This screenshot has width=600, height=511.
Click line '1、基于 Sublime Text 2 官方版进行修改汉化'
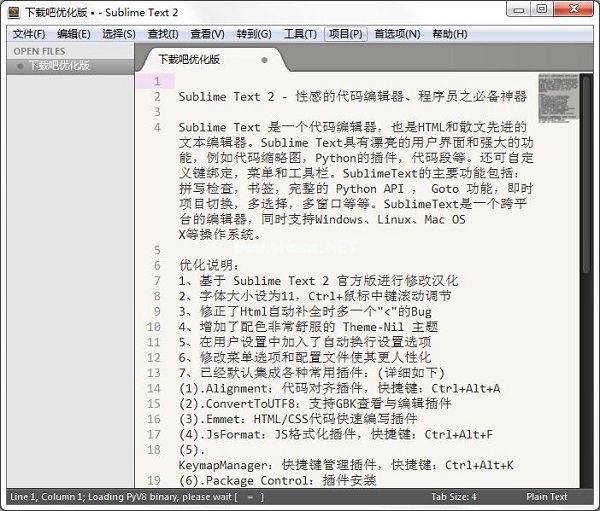pos(318,281)
